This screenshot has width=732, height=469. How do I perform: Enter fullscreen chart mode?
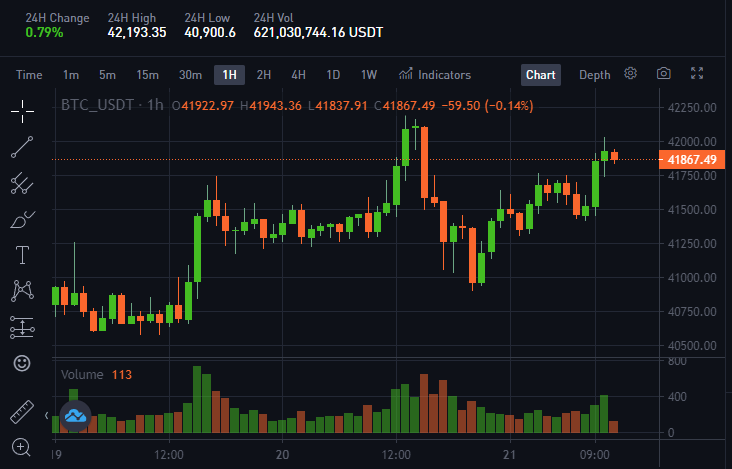click(x=697, y=73)
